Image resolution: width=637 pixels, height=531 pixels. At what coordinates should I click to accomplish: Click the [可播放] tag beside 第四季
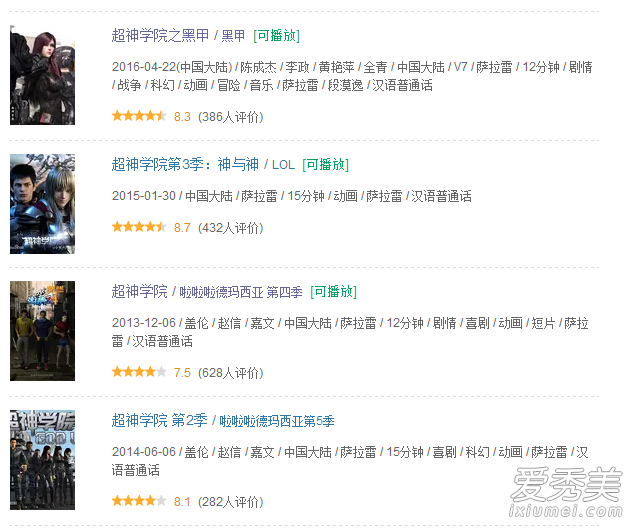tap(334, 292)
